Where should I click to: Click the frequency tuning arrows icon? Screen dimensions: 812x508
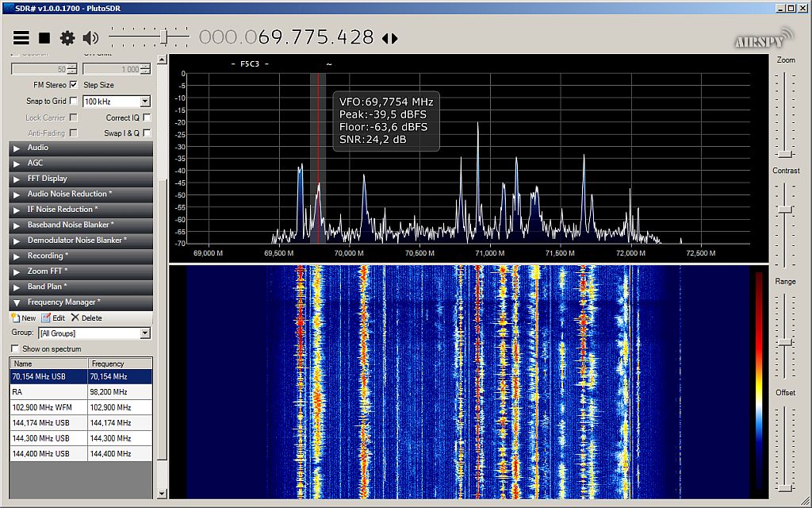click(x=390, y=38)
